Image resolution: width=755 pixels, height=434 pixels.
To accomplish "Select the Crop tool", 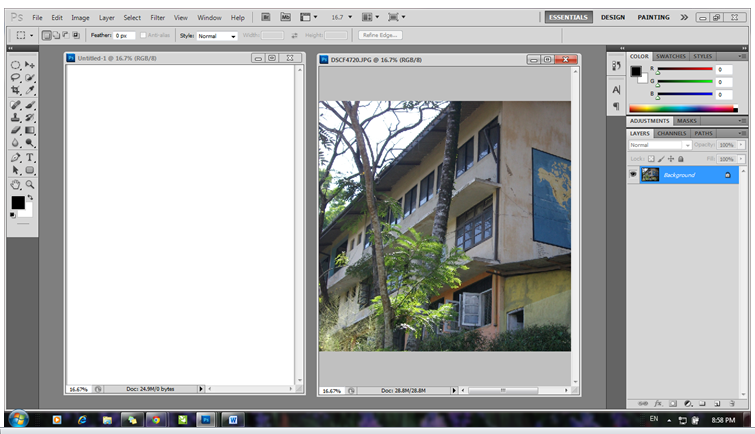I will pyautogui.click(x=15, y=90).
